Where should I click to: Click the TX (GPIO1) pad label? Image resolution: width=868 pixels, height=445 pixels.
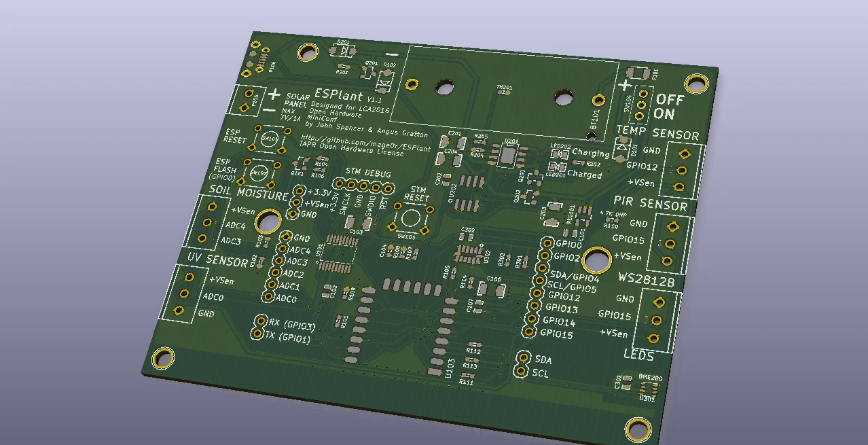click(288, 337)
